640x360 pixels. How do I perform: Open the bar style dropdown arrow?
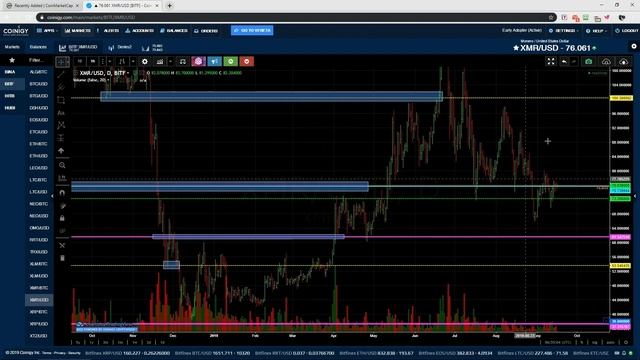tap(133, 62)
